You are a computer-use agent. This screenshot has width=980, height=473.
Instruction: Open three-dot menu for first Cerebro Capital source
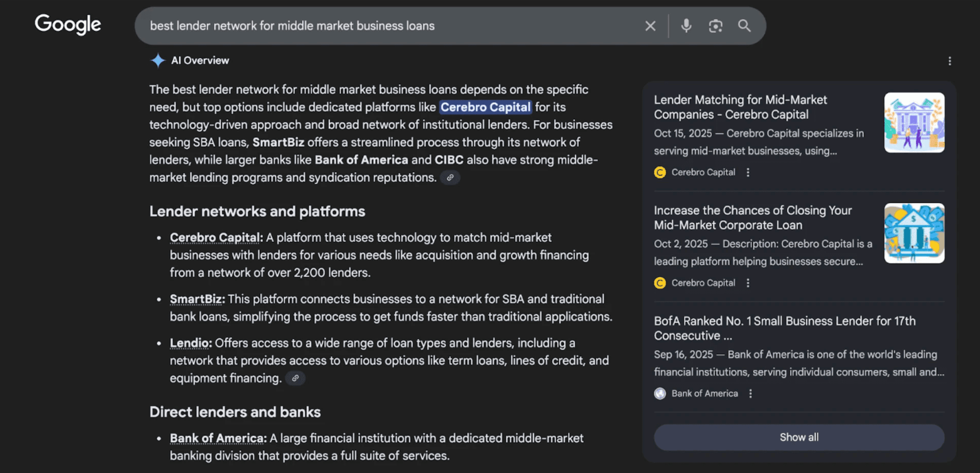[748, 172]
